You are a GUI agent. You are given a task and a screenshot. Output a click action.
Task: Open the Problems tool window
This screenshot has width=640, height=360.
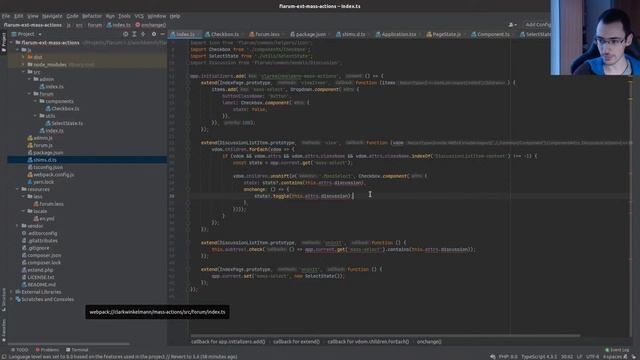pyautogui.click(x=47, y=350)
